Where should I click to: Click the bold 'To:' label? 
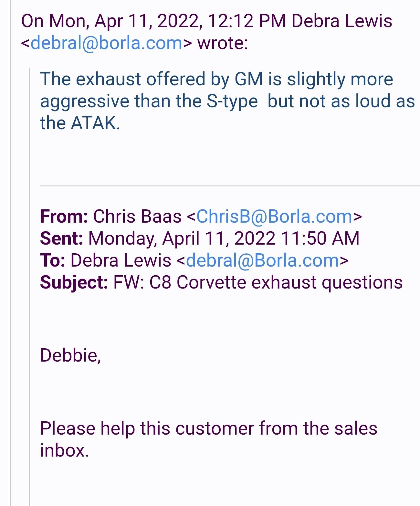53,260
